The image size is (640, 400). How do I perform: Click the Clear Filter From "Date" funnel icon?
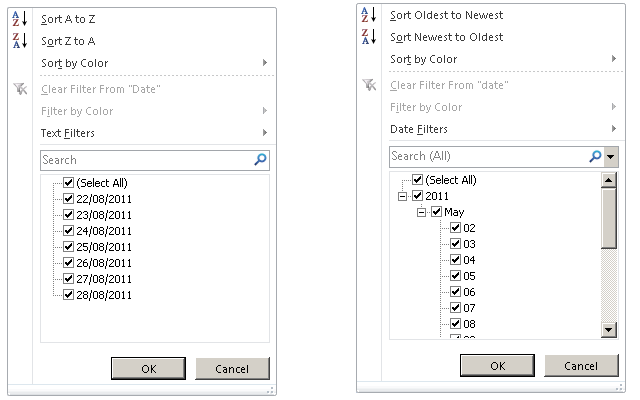click(x=20, y=89)
